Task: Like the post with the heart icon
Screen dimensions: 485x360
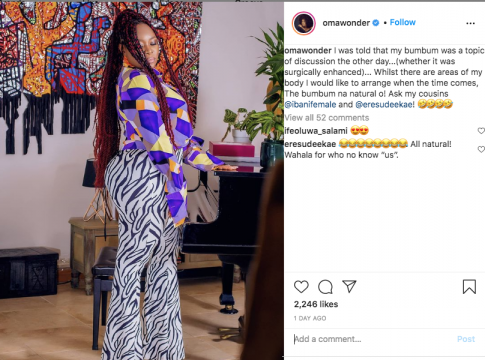Action: [x=301, y=287]
